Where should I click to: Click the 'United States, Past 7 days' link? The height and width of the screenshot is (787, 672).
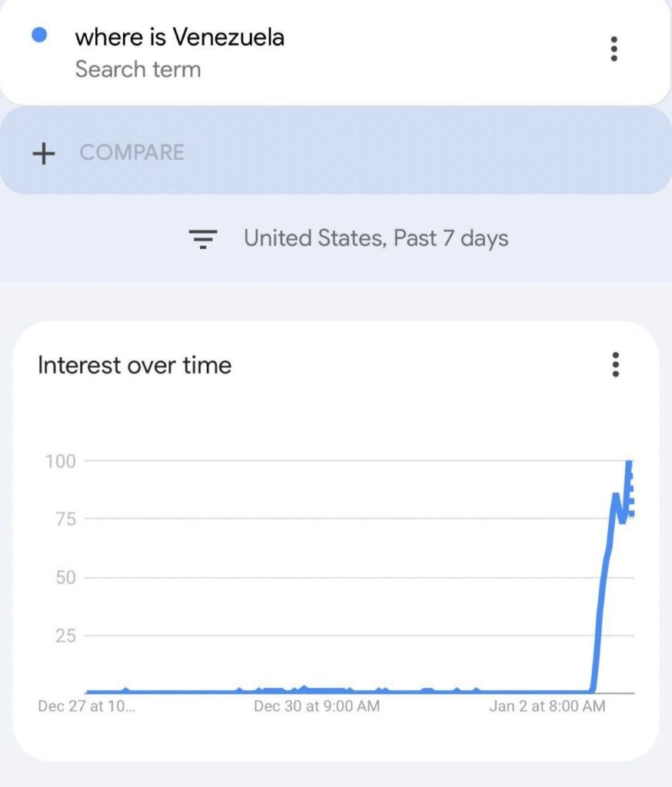click(x=375, y=239)
